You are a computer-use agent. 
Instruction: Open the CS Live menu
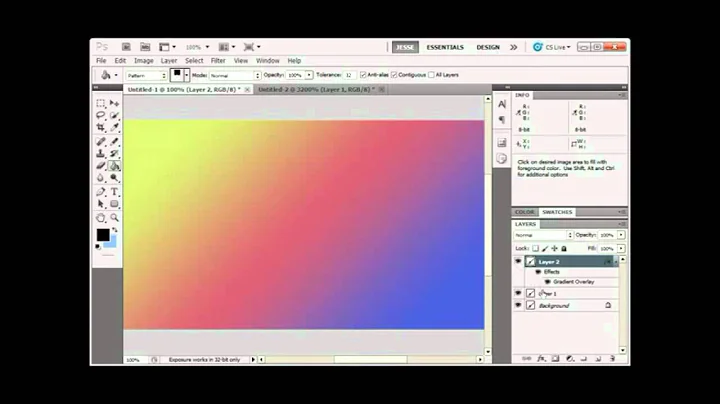coord(551,47)
